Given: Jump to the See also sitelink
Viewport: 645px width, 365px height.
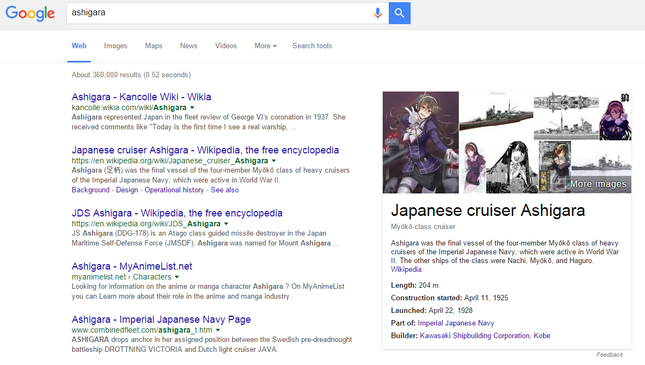Looking at the screenshot, I should (x=225, y=190).
